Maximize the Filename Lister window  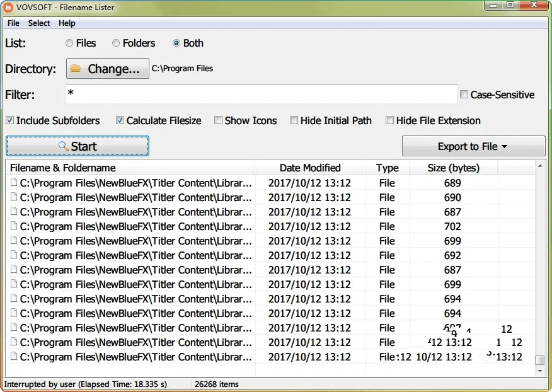pyautogui.click(x=510, y=6)
